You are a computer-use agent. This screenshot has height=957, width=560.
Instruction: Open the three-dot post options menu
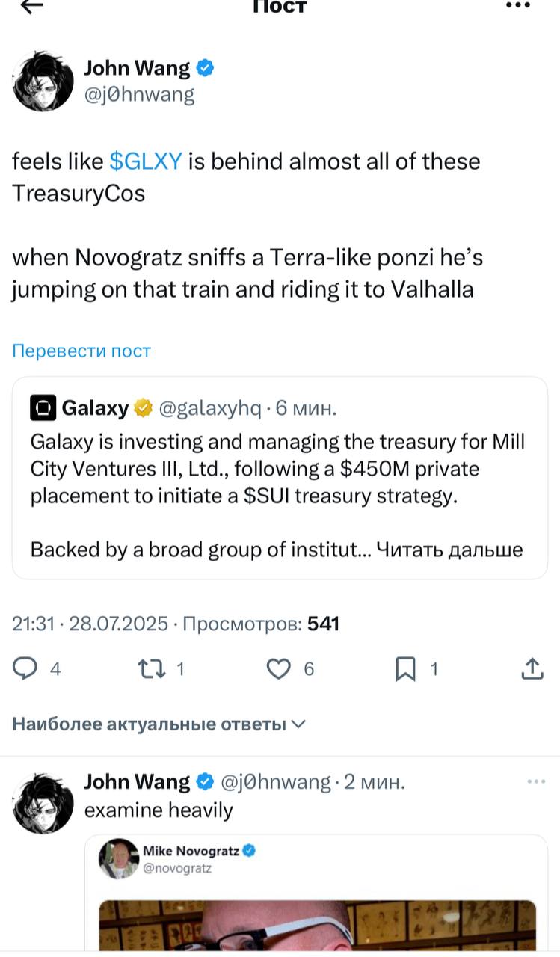[x=517, y=6]
